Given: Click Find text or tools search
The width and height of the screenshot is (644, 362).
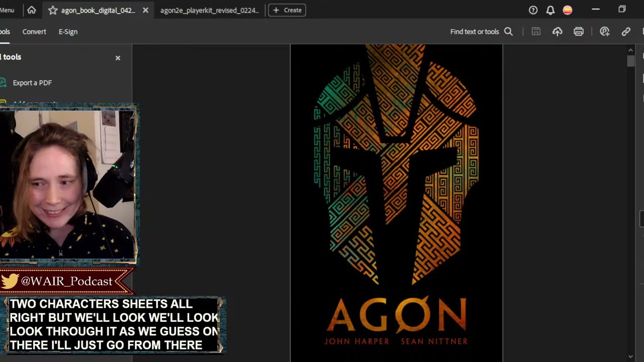Looking at the screenshot, I should [481, 32].
